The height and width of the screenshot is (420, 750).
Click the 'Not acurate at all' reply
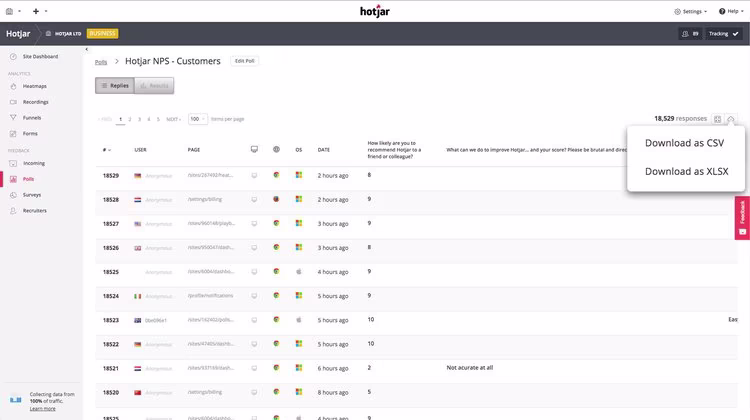tap(470, 367)
